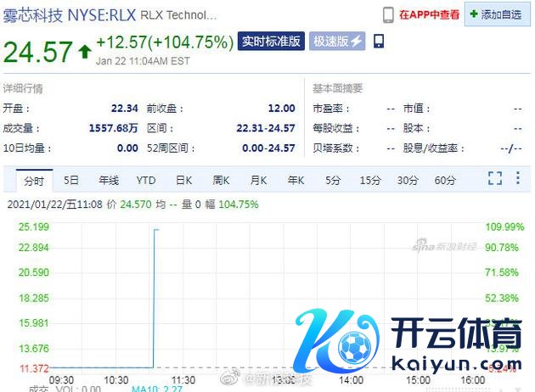Click the 基本面摘要 section heading
The height and width of the screenshot is (392, 535).
(337, 88)
